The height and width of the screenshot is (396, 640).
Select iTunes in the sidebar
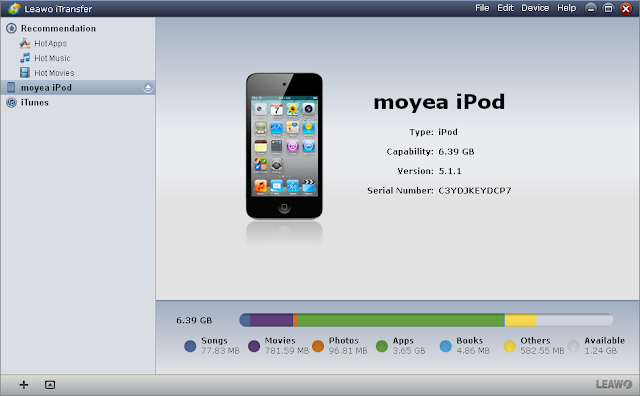click(x=35, y=102)
